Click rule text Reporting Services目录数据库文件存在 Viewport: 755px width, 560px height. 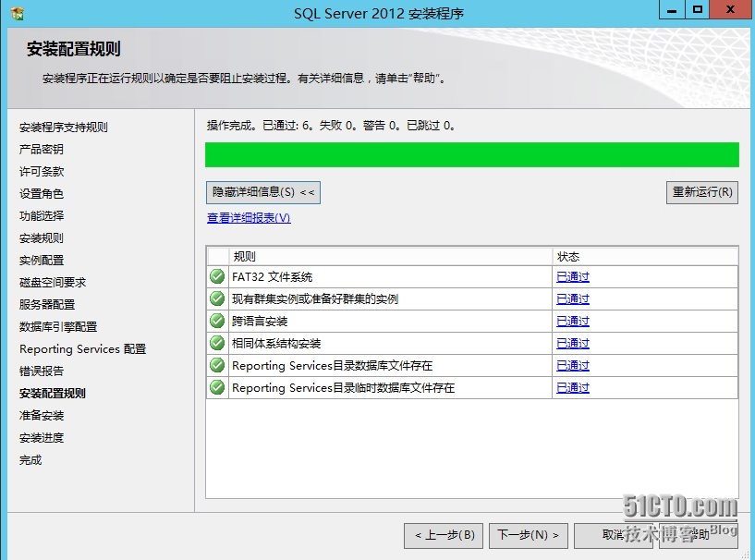(333, 365)
